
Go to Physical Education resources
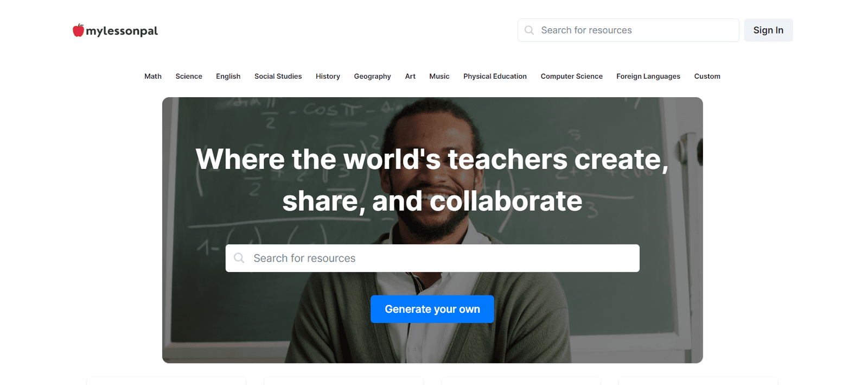point(495,77)
